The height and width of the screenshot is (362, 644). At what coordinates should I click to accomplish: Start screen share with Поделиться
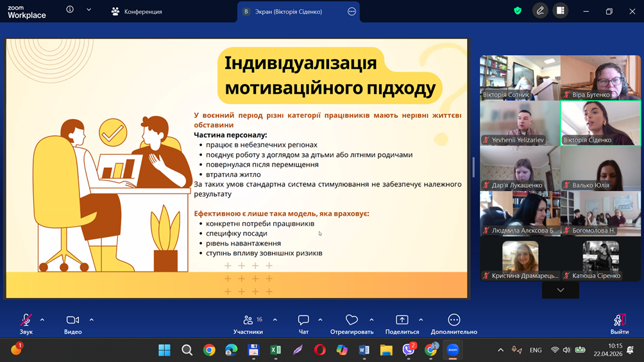point(402,324)
